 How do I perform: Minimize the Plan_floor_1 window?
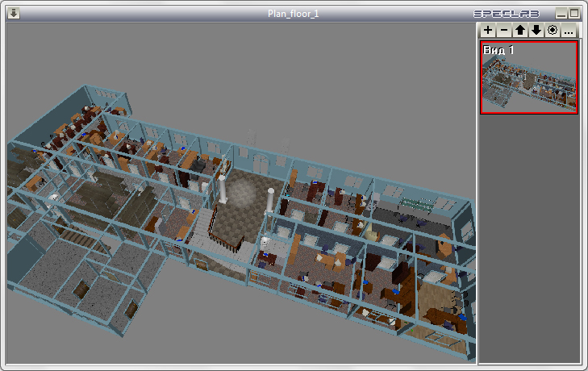click(561, 14)
